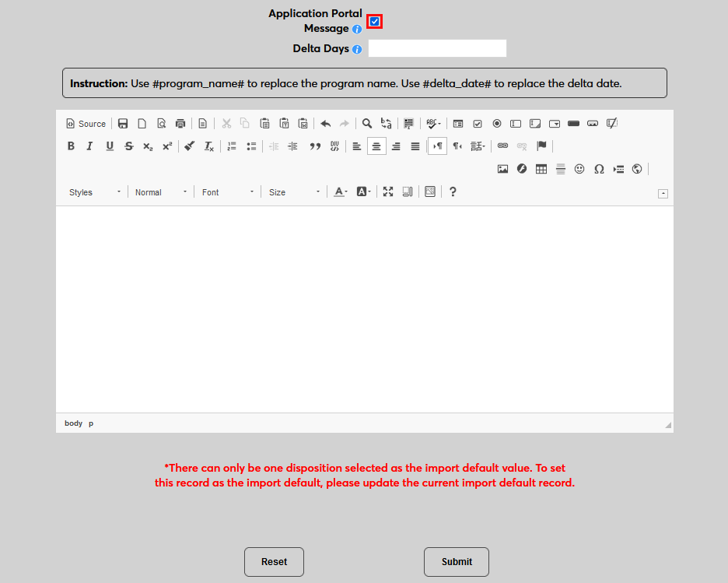Open the Normal paragraph format dropdown
The width and height of the screenshot is (728, 583).
pos(161,191)
